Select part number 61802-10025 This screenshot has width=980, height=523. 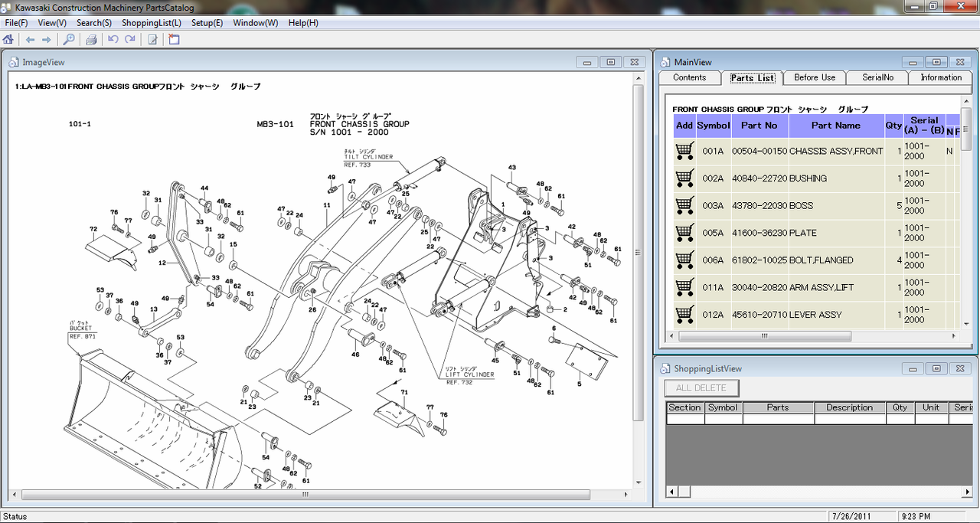[x=759, y=260]
